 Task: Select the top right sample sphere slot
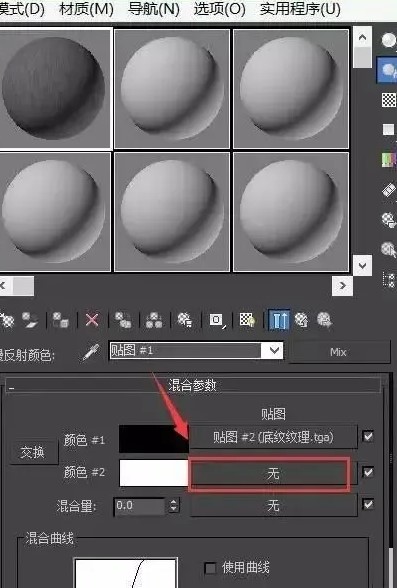291,88
